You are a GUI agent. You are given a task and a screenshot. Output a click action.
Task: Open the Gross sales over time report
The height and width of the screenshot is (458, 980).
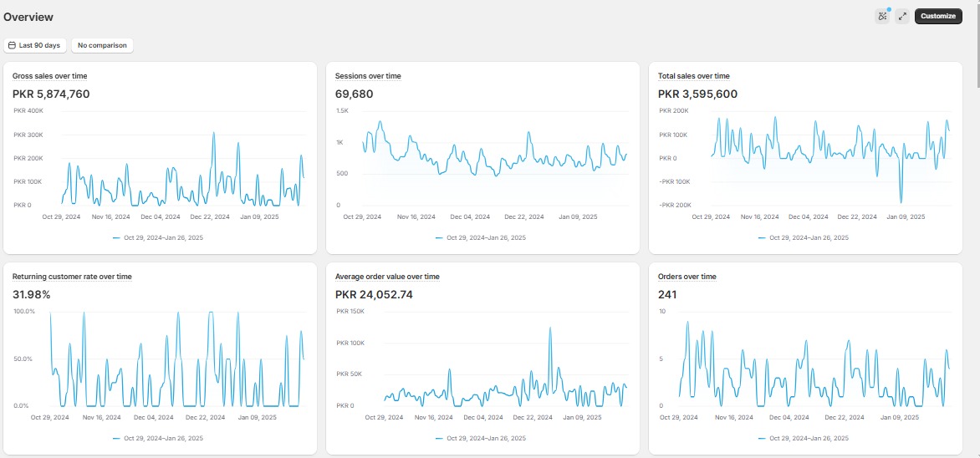pos(49,76)
